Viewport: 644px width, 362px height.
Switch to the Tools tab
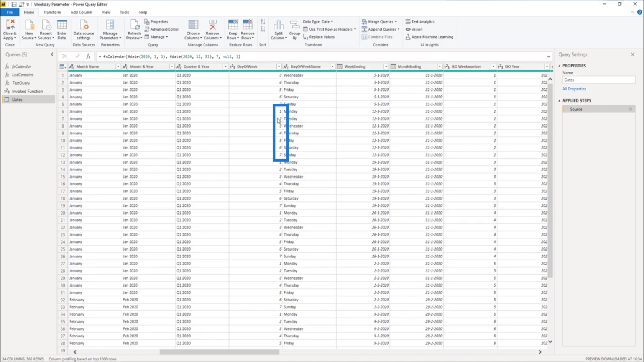(124, 12)
